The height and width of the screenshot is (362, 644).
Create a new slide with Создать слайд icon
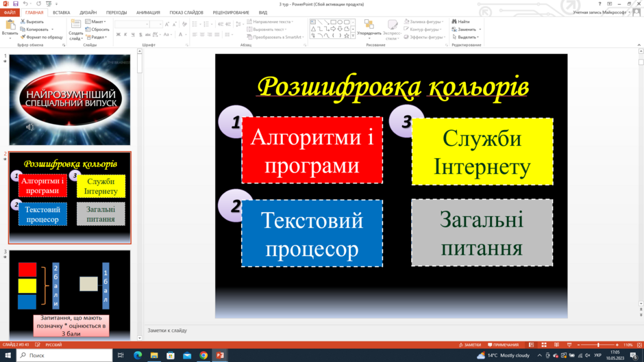coord(75,25)
